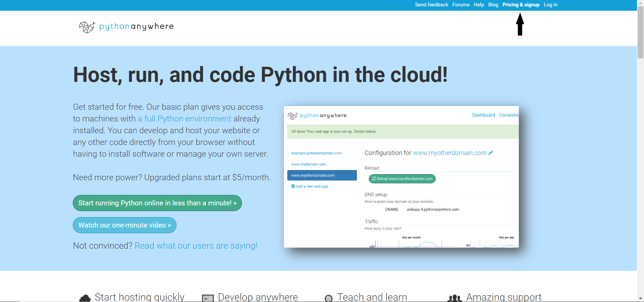Click the monitor icon beside Develop anywhere
Screen dimensions: 644x302
click(x=208, y=298)
